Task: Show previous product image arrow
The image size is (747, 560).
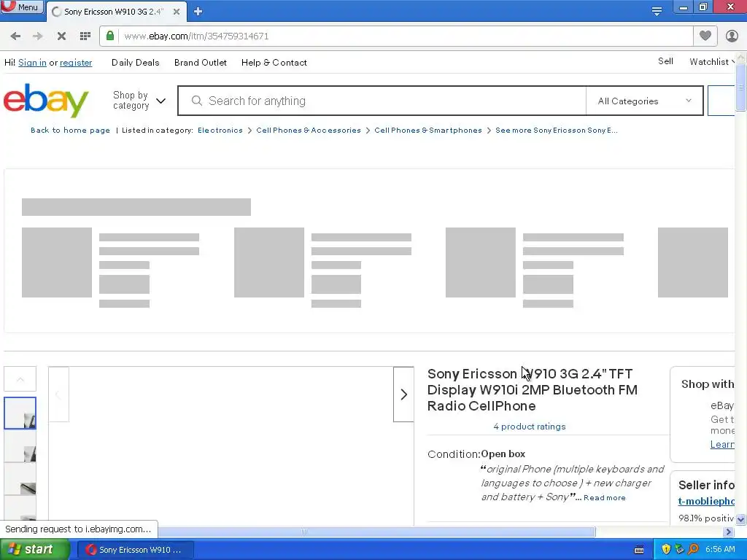Action: tap(58, 394)
